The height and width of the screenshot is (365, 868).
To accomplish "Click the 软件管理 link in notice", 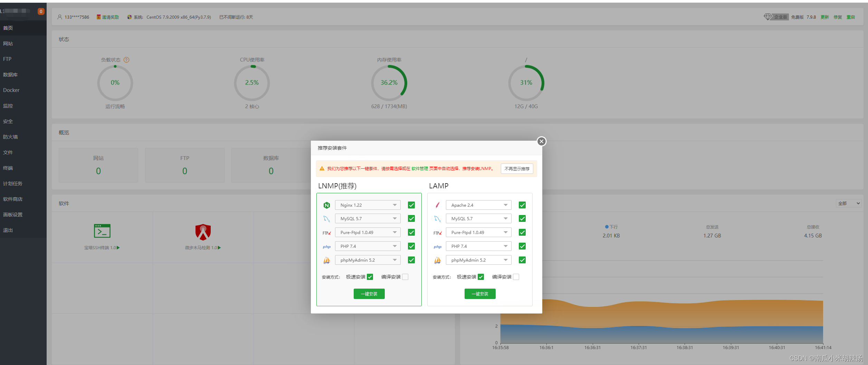I will coord(420,169).
